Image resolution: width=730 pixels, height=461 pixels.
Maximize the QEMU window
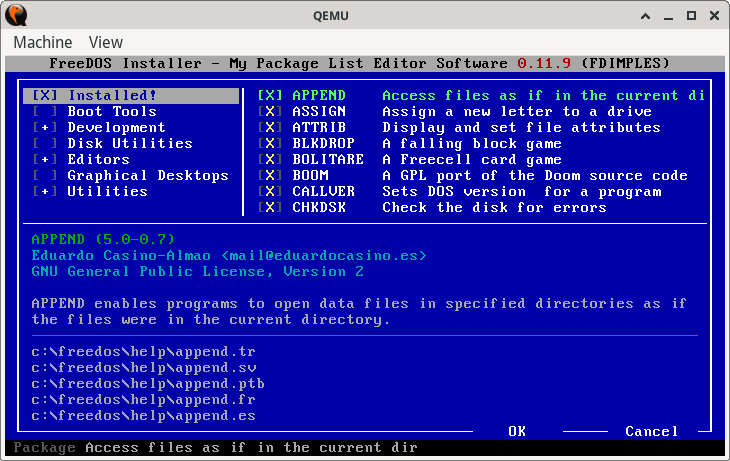691,16
